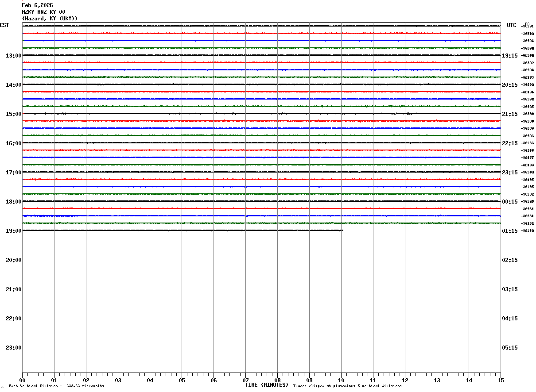
Task: Click the 19:00 CST time label
Action: pyautogui.click(x=14, y=231)
